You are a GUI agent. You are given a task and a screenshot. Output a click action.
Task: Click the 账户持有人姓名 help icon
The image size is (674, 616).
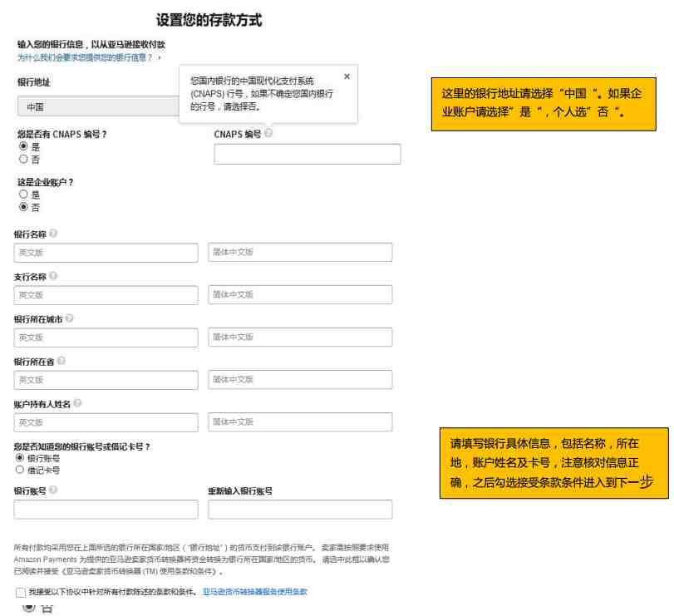[x=77, y=403]
